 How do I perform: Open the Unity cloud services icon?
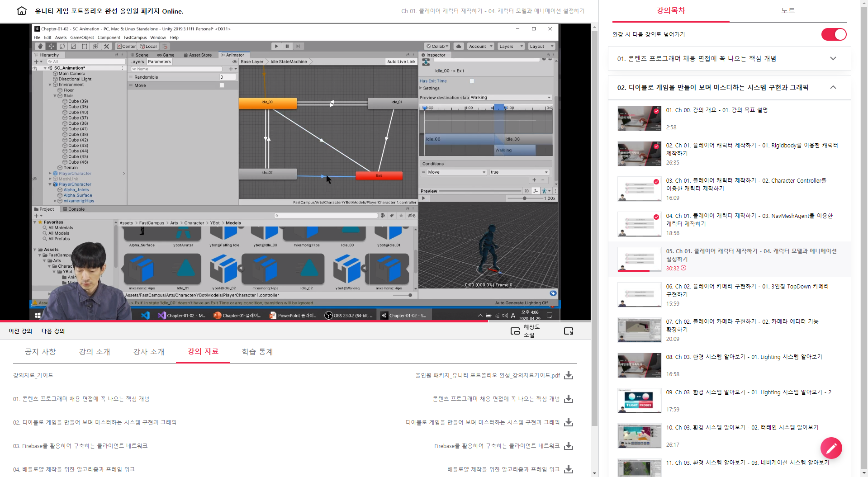459,46
